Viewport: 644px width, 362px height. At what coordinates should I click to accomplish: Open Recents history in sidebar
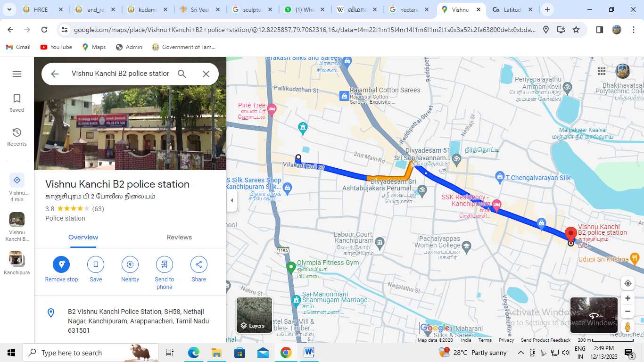tap(17, 132)
